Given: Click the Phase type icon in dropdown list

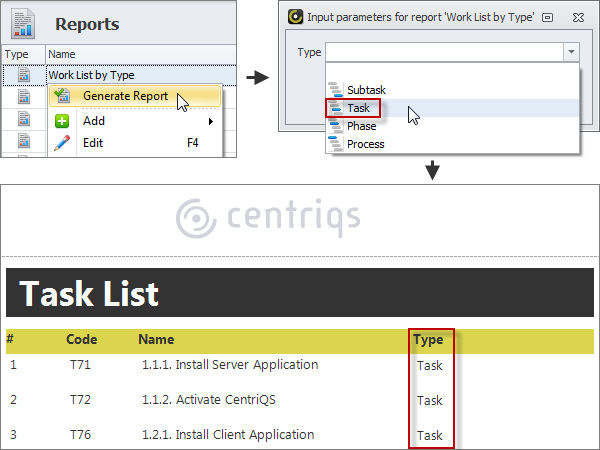Looking at the screenshot, I should pyautogui.click(x=336, y=126).
